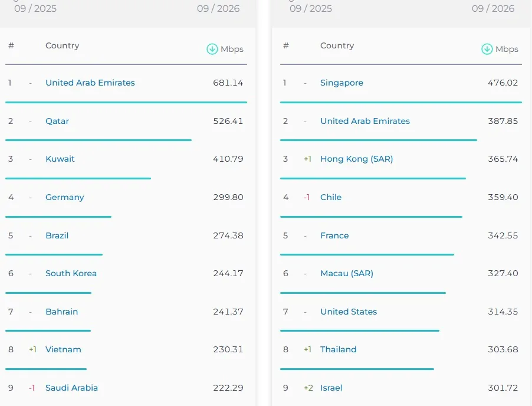Click the 681.14 Mbps value

point(228,83)
